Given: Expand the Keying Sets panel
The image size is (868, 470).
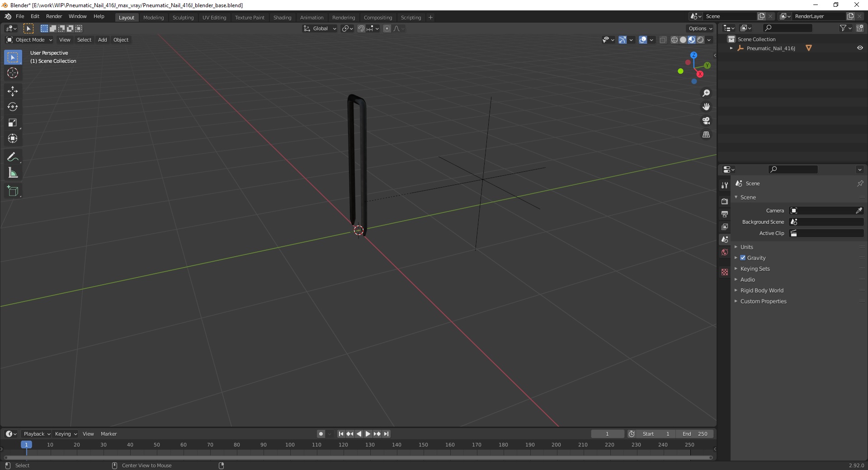Looking at the screenshot, I should tap(755, 269).
